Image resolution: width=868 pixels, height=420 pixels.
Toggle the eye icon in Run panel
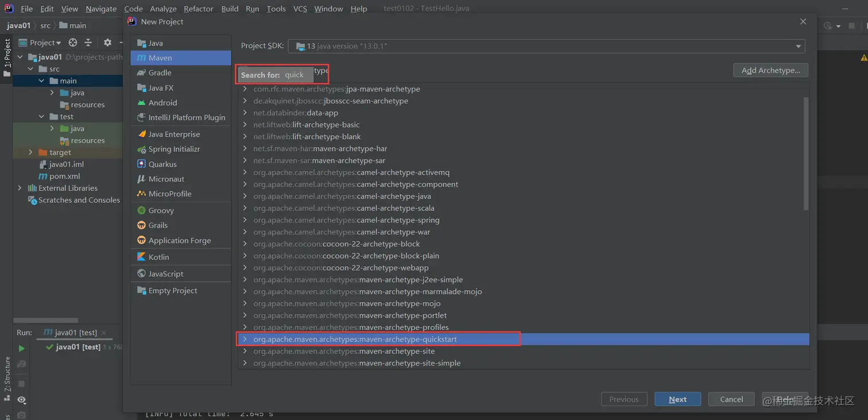[21, 400]
